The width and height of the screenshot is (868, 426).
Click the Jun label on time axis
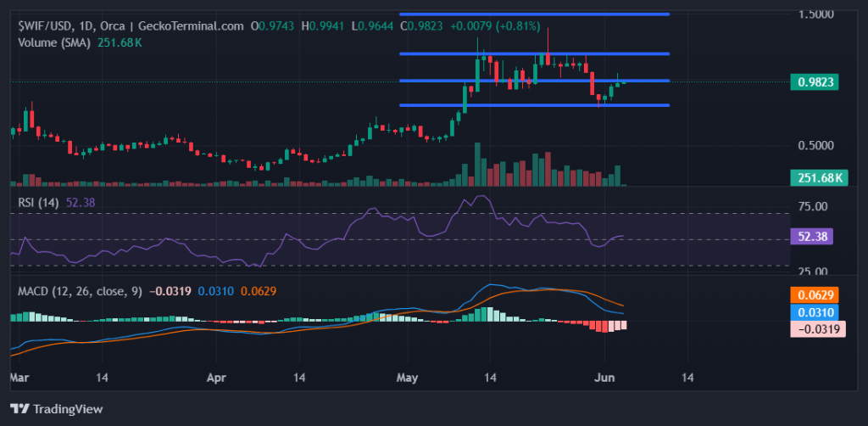pyautogui.click(x=605, y=375)
